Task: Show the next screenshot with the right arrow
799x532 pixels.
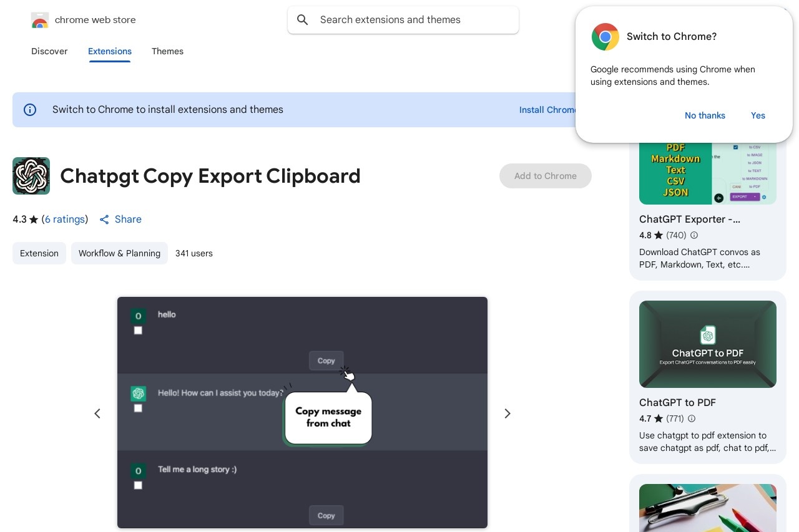Action: coord(507,414)
